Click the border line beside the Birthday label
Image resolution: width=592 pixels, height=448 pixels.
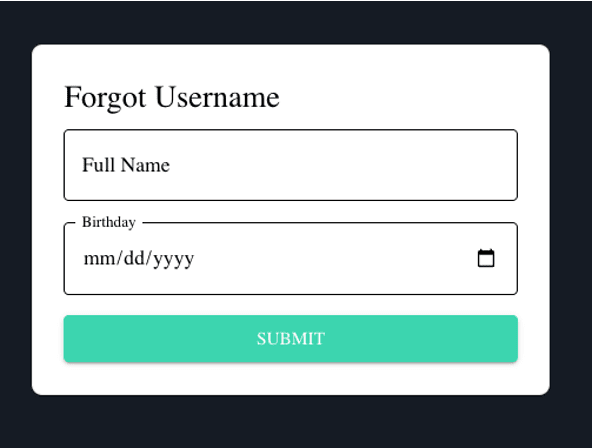(328, 223)
